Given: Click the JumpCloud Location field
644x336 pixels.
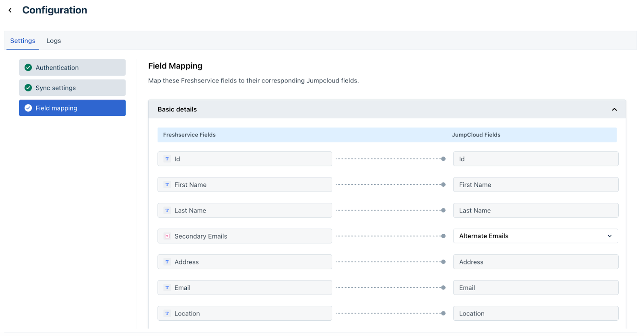Looking at the screenshot, I should pyautogui.click(x=536, y=313).
